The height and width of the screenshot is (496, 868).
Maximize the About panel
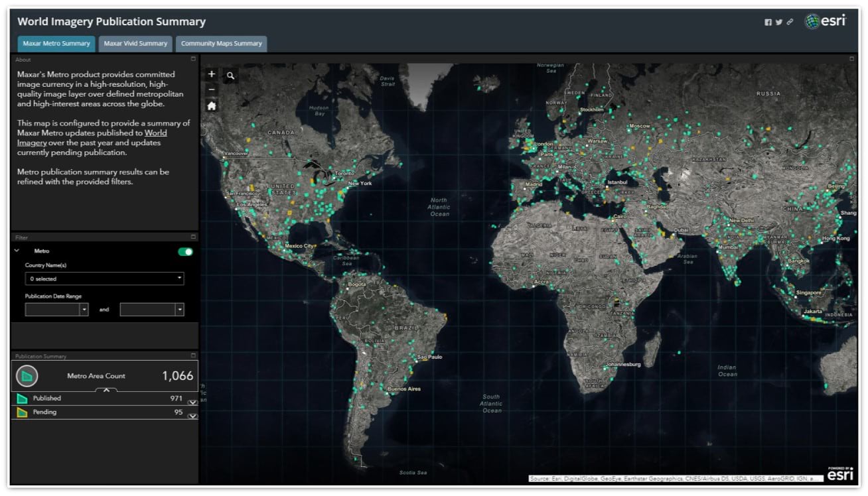point(193,59)
